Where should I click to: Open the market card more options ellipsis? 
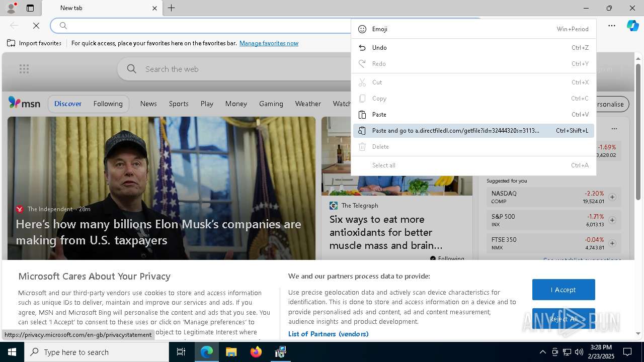pyautogui.click(x=614, y=129)
